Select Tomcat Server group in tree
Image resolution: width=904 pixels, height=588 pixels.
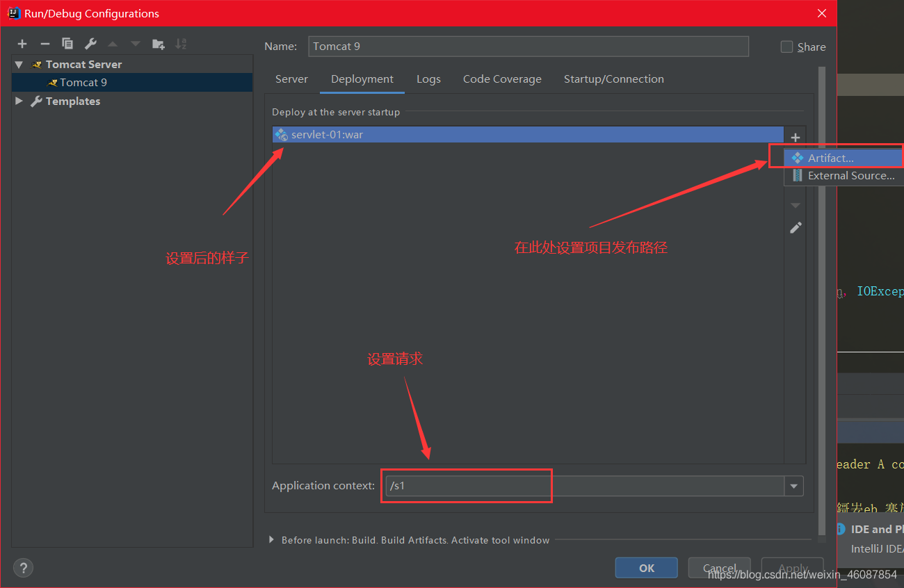pyautogui.click(x=132, y=64)
